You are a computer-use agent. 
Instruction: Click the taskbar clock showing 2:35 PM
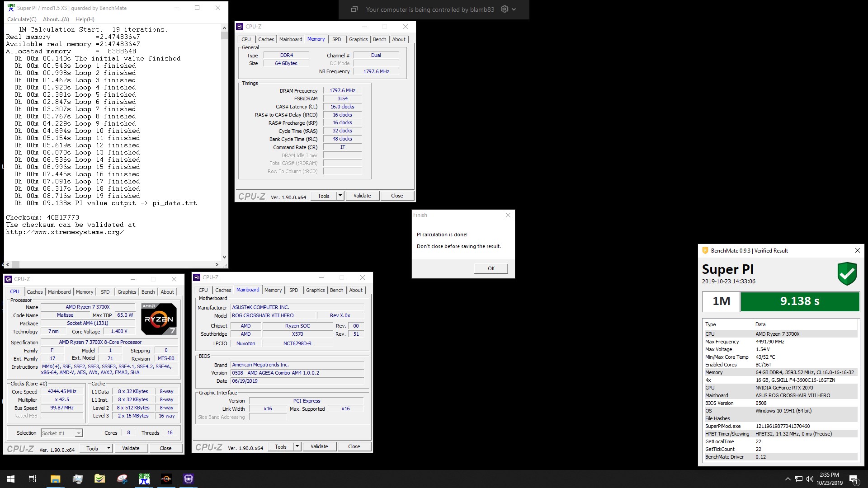pyautogui.click(x=830, y=479)
